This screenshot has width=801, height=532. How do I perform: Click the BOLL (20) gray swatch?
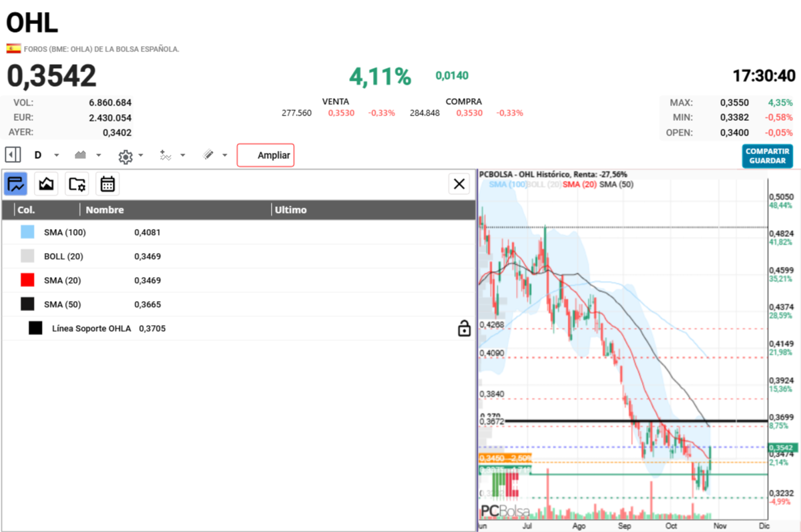[27, 256]
